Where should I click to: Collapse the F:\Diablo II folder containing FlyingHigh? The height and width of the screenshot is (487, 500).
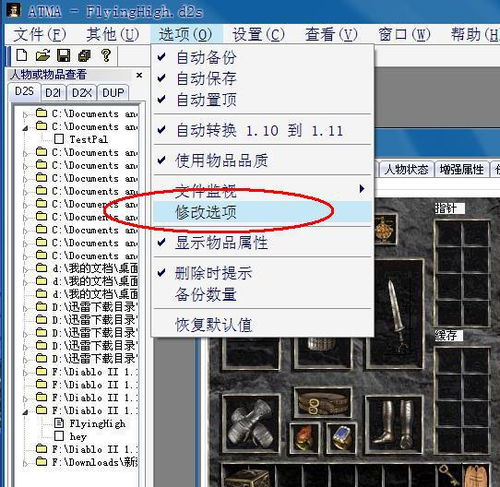[x=25, y=412]
